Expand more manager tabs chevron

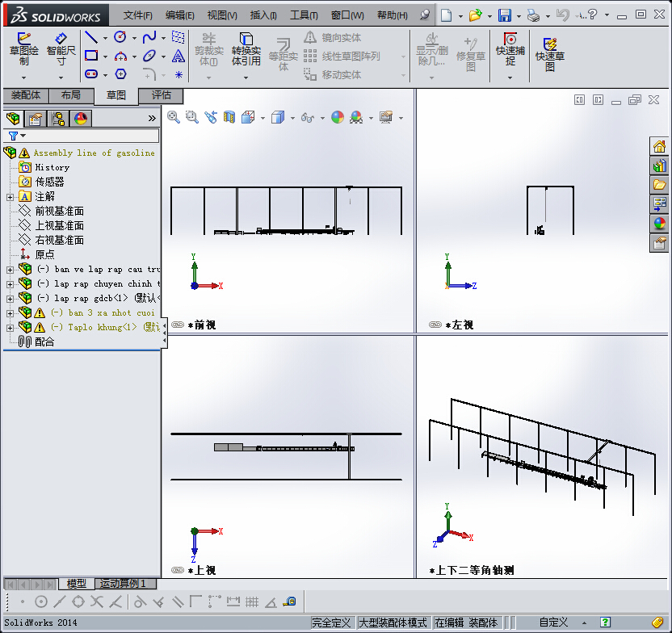(152, 118)
